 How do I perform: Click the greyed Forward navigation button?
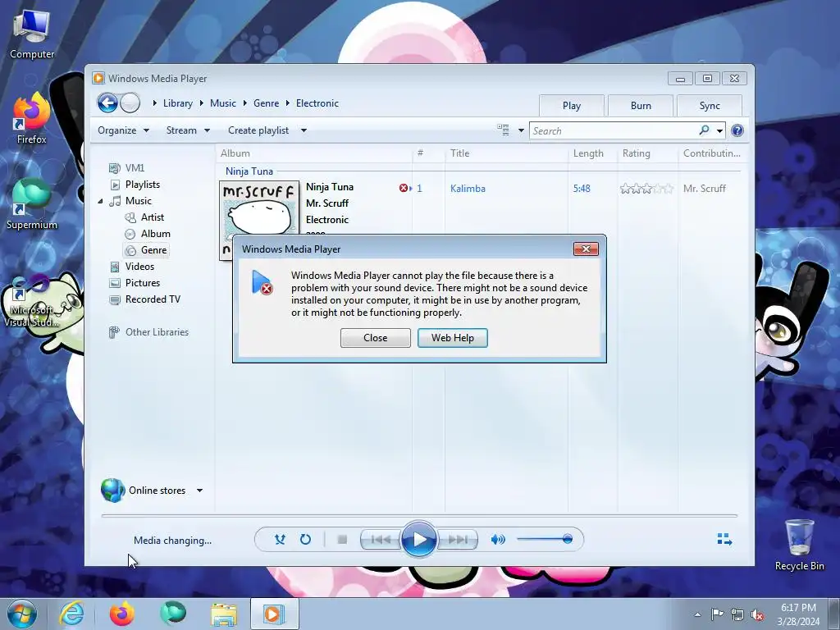point(130,103)
